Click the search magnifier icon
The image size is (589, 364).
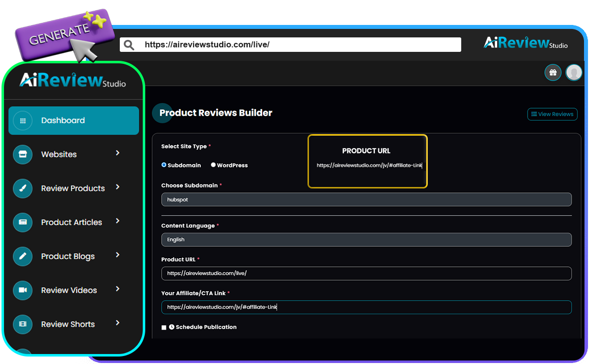(x=129, y=44)
